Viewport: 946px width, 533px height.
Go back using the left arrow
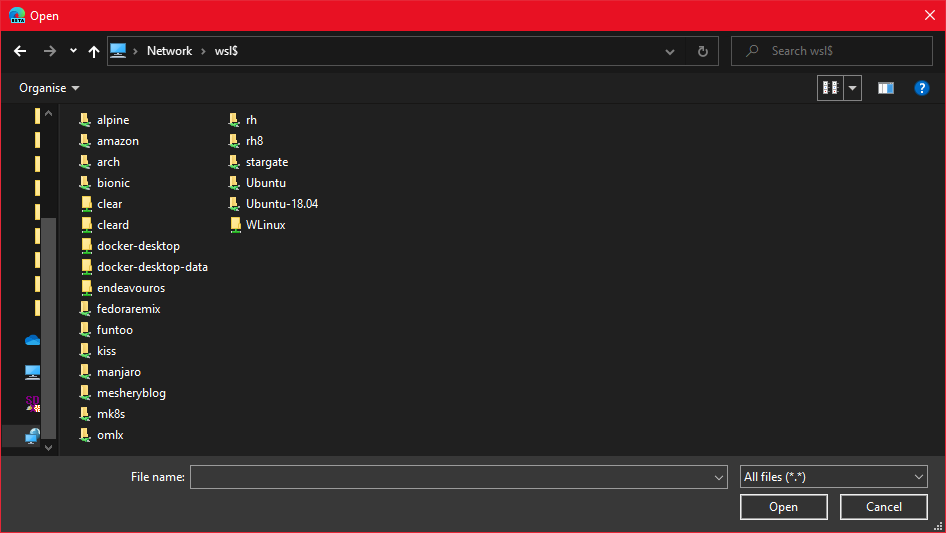point(20,51)
